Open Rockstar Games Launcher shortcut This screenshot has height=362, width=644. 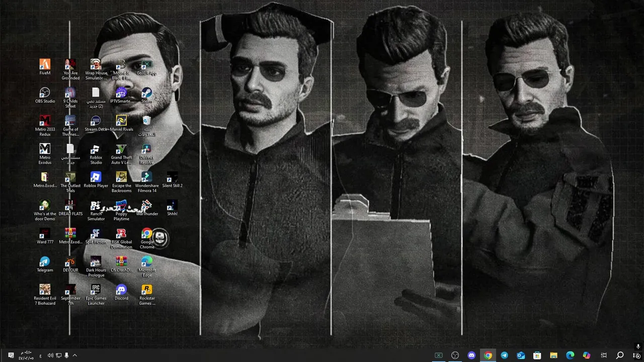click(147, 295)
